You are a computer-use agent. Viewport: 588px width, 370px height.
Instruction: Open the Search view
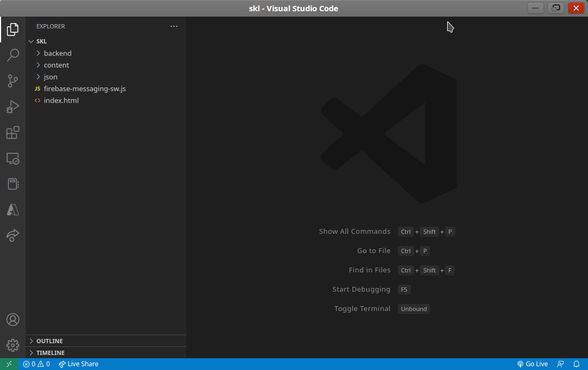pos(13,55)
